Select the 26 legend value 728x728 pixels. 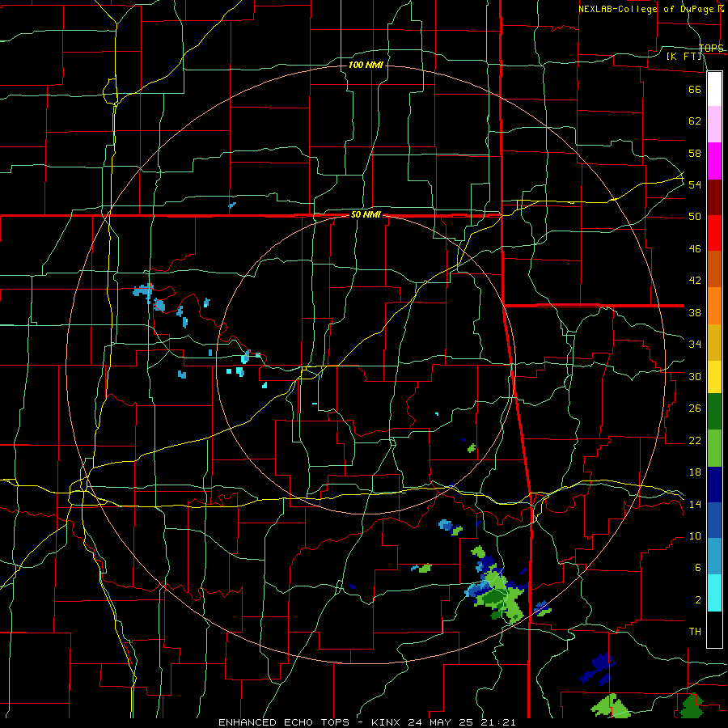click(695, 408)
